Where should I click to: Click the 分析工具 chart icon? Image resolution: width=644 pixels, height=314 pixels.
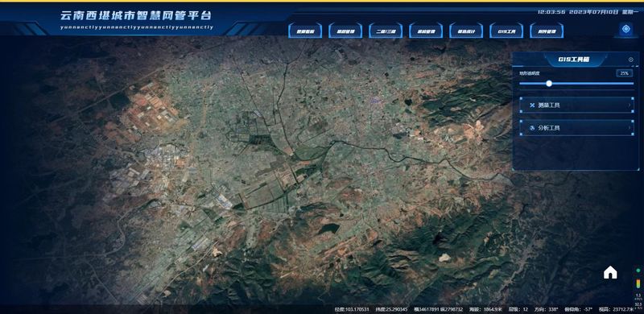[532, 128]
